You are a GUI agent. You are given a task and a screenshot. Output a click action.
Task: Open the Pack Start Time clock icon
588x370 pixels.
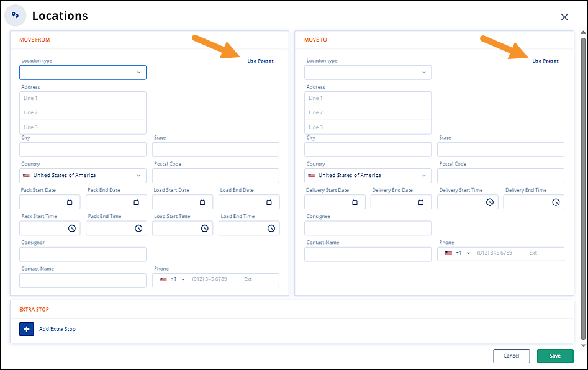point(71,228)
